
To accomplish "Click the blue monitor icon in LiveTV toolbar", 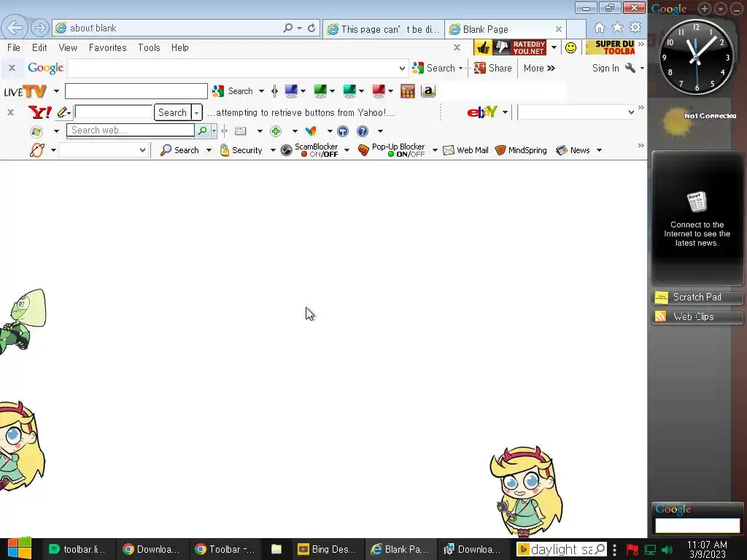I will coord(290,91).
